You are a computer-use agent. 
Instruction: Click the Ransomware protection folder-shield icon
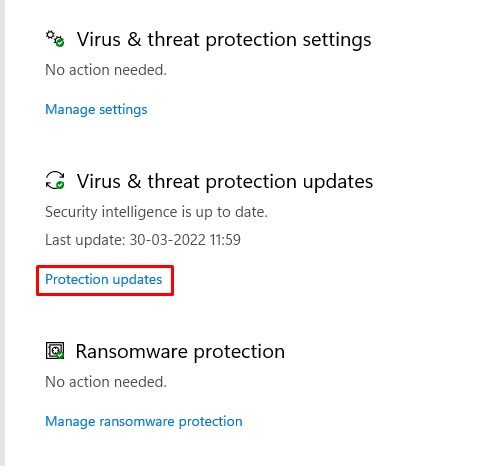pos(55,351)
